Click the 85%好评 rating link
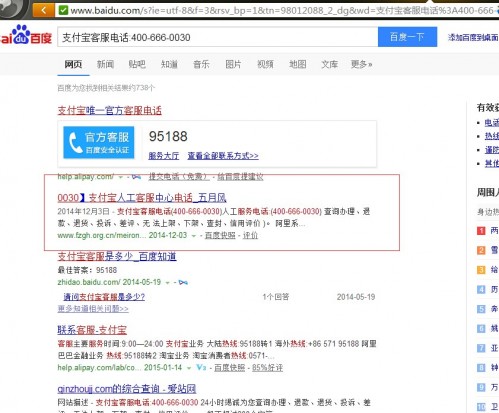Screen dimensions: 499x413 pos(268,368)
